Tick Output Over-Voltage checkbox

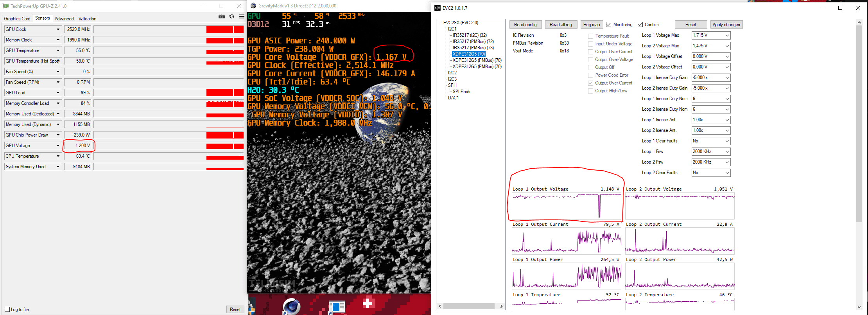pyautogui.click(x=590, y=60)
